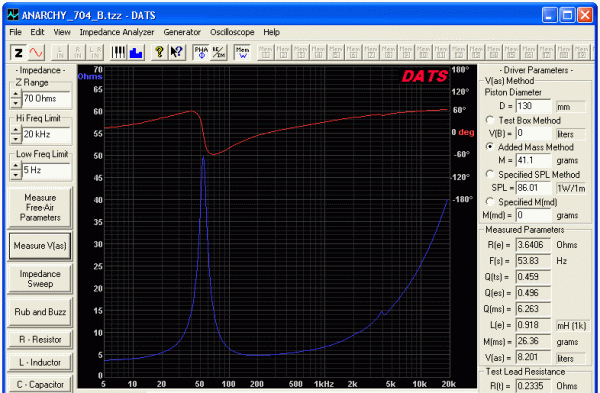Open the Impedance Analyzer menu

[x=117, y=32]
